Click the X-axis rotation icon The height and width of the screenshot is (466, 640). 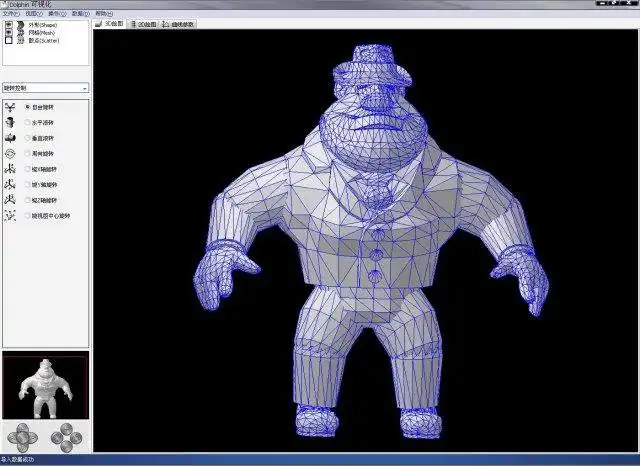[10, 169]
